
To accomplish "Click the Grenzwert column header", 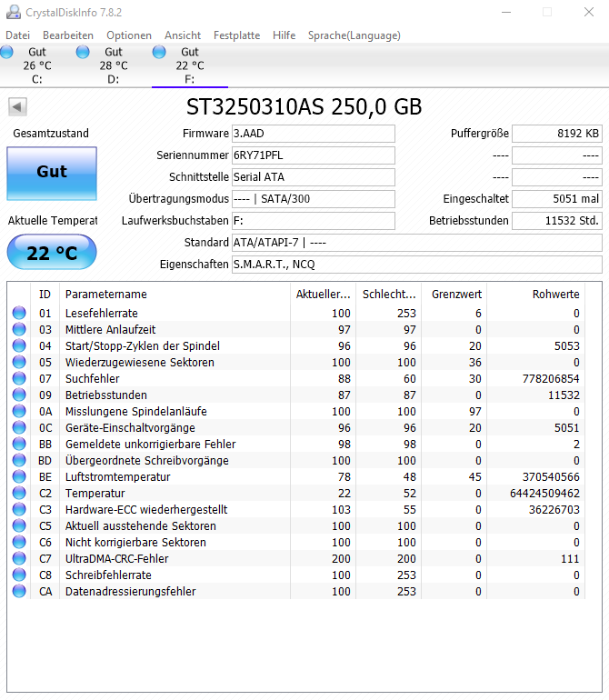I will (454, 295).
